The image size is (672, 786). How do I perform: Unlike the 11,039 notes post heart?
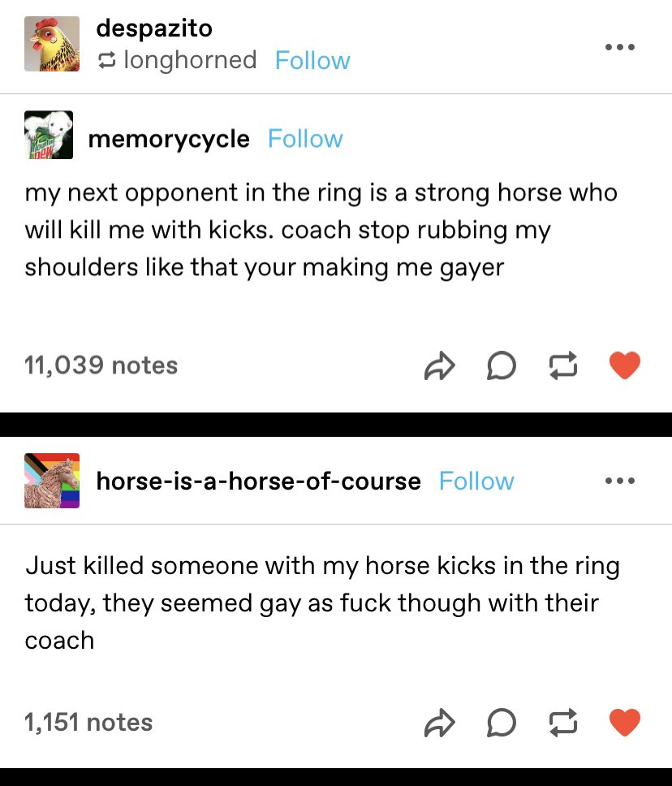pos(625,365)
